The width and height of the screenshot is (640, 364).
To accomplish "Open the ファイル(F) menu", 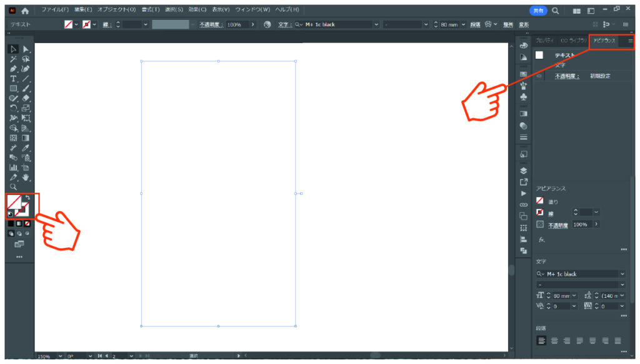I will (55, 9).
